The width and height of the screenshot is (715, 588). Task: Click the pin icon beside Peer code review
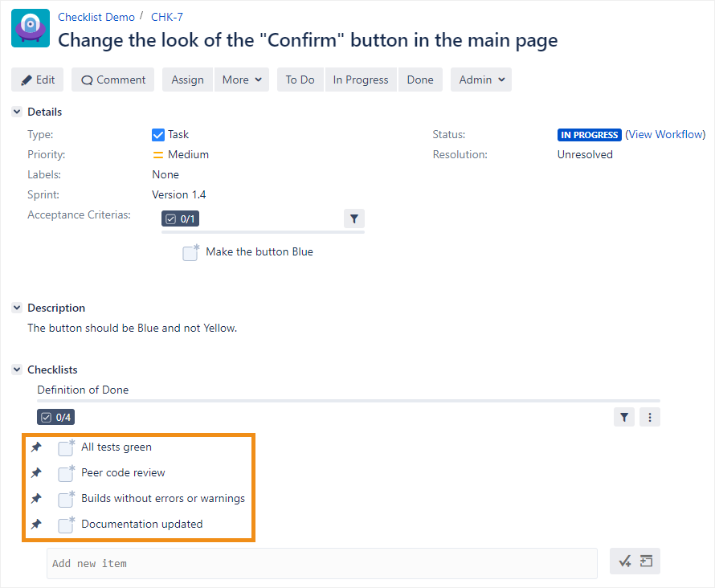(x=36, y=473)
